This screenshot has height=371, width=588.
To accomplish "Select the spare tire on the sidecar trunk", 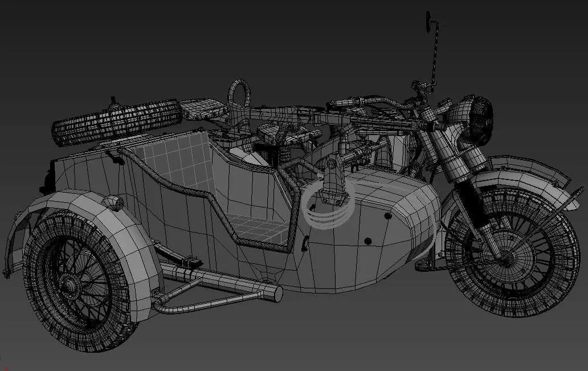I will click(x=117, y=122).
